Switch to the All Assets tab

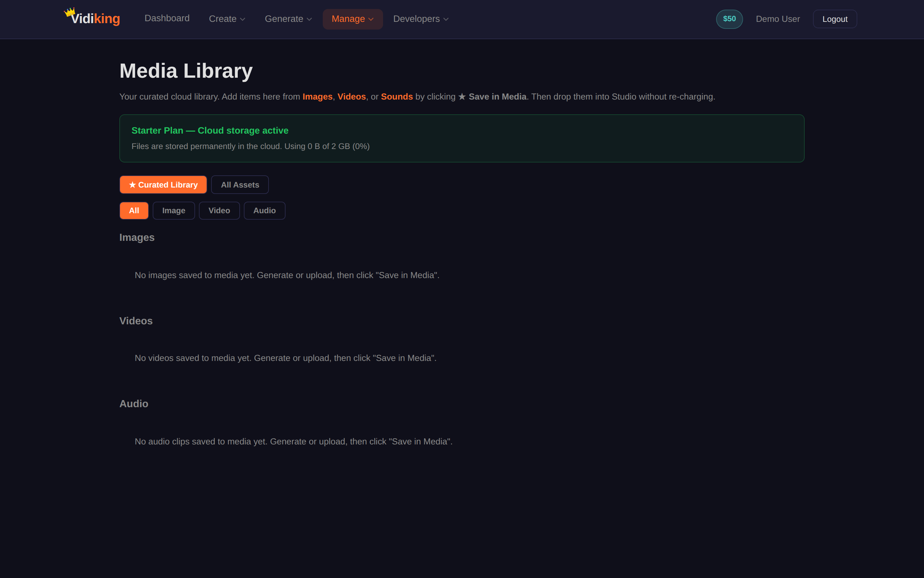point(240,185)
